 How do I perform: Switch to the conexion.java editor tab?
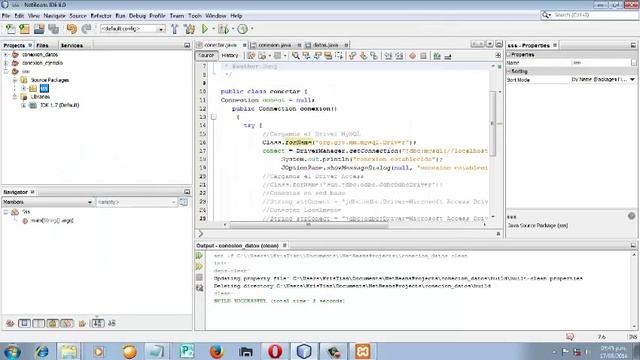click(x=275, y=45)
